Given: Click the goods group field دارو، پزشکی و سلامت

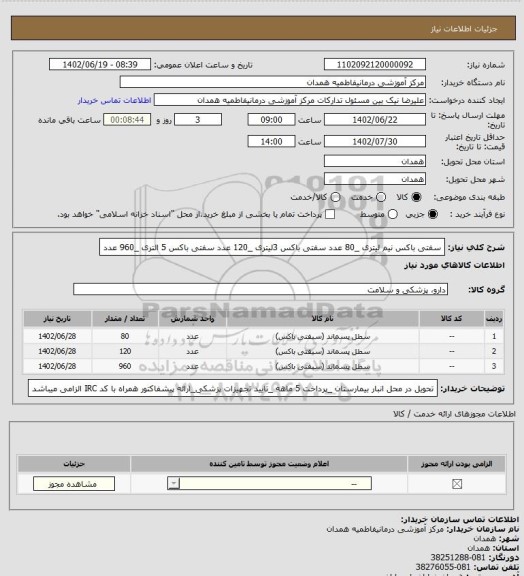Looking at the screenshot, I should tap(261, 289).
